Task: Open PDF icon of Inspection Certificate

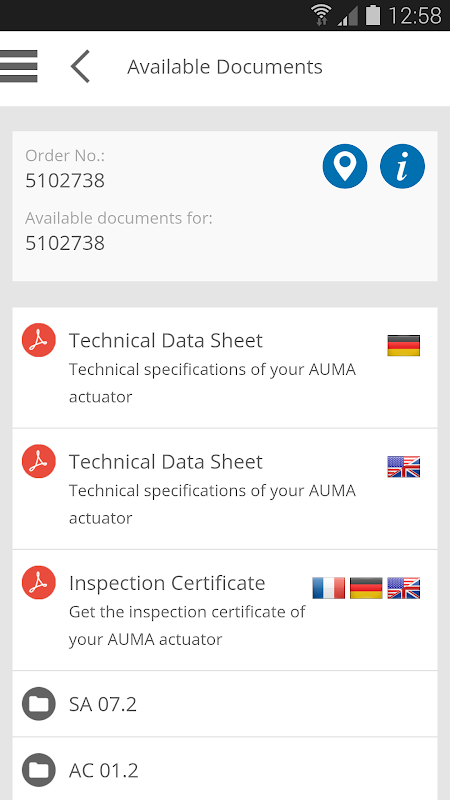Action: (39, 583)
